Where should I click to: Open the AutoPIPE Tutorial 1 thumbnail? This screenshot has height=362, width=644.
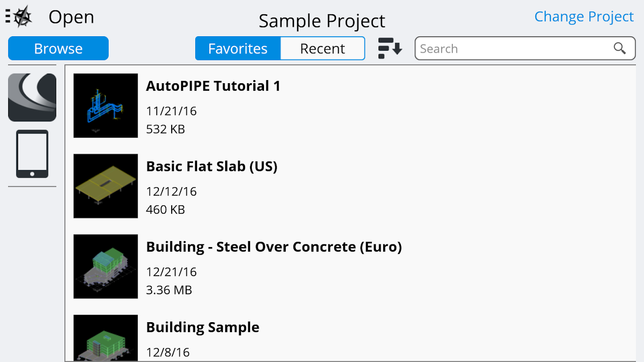click(x=106, y=105)
